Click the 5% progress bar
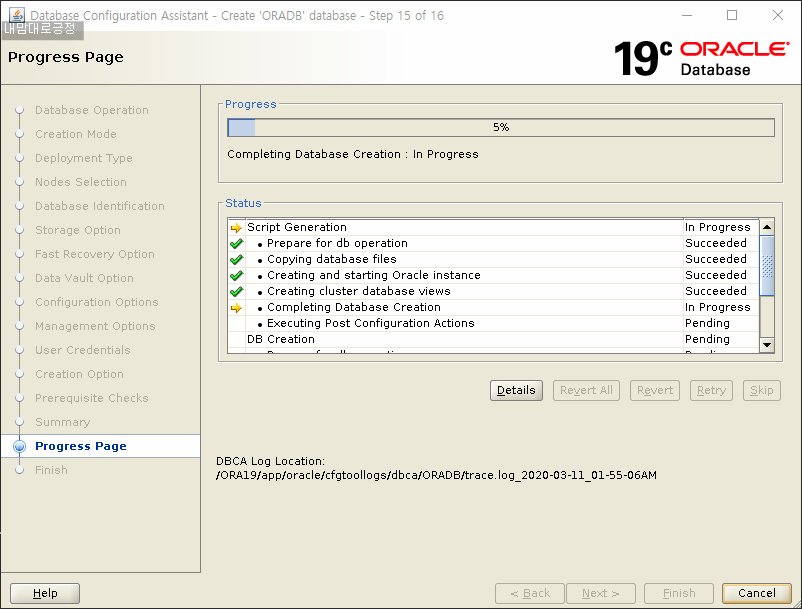 501,127
